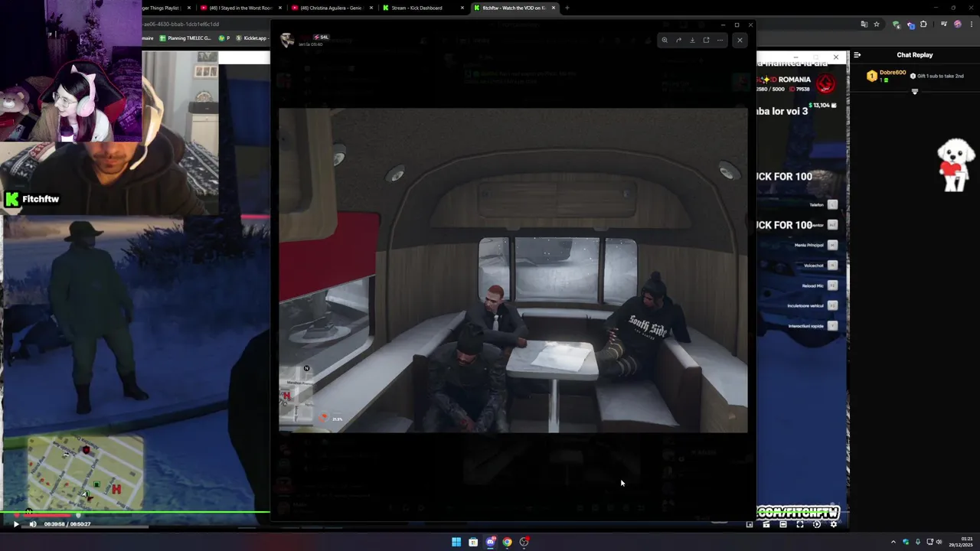Switch to Stream - Kick Dashboard tab
Viewport: 980px width, 551px height.
422,8
